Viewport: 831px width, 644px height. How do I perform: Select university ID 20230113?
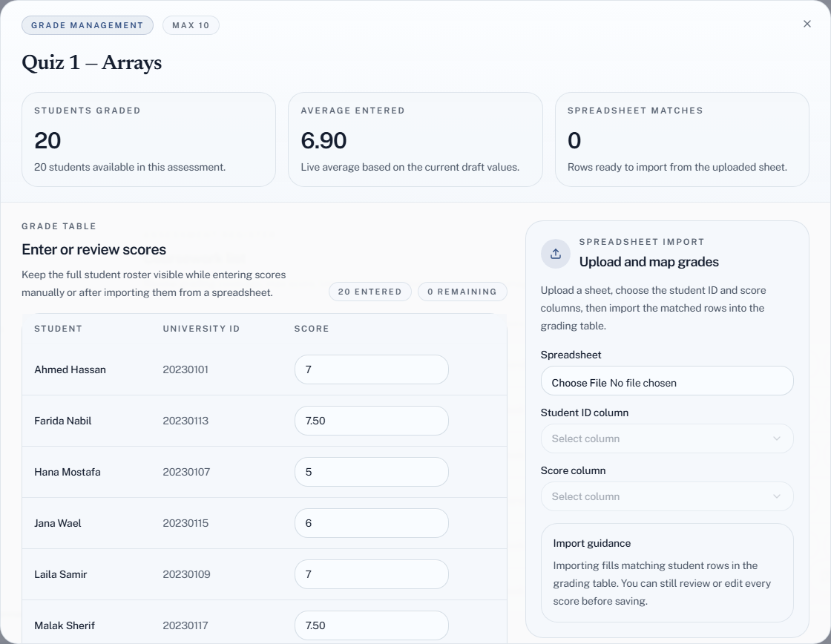(185, 421)
